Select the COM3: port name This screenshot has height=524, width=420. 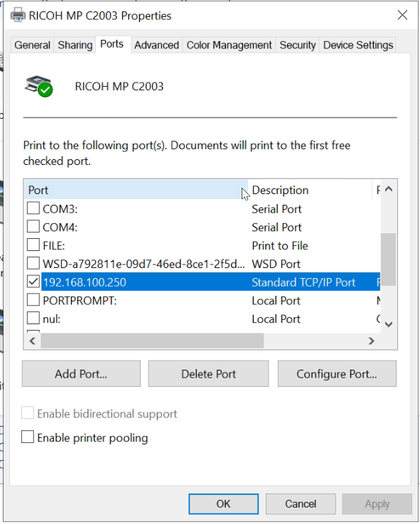click(60, 209)
